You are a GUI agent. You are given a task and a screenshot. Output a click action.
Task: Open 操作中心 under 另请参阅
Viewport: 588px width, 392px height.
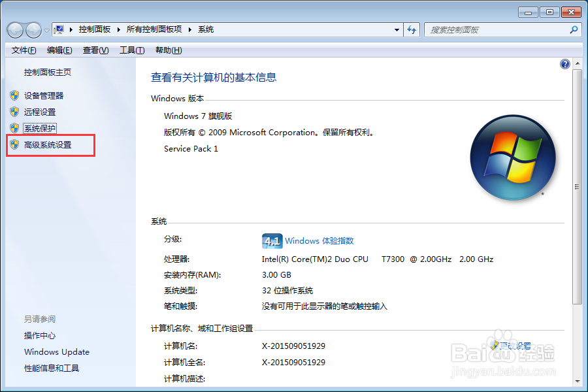point(40,336)
